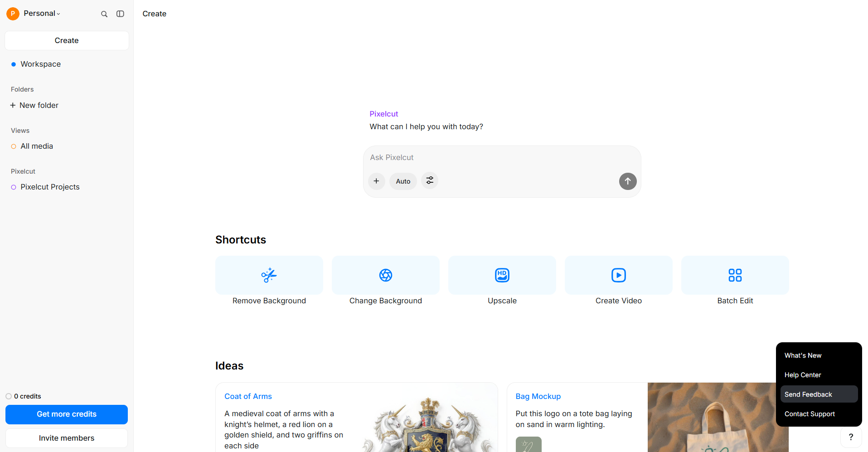This screenshot has height=452, width=868.
Task: Toggle the sidebar panel icon
Action: [x=120, y=14]
